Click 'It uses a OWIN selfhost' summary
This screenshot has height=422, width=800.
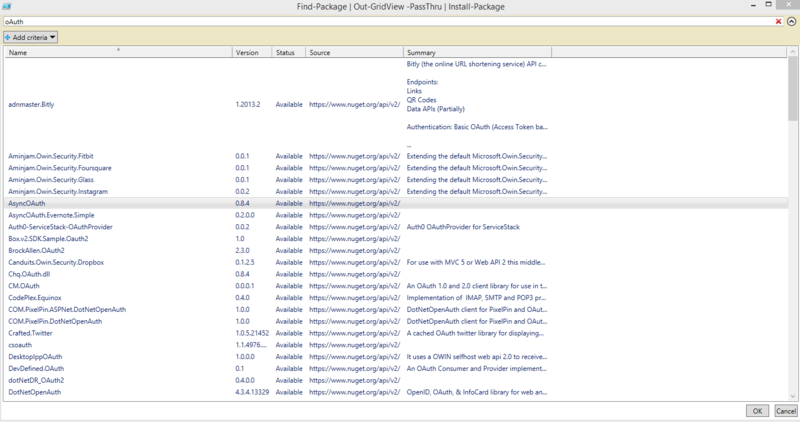click(477, 357)
